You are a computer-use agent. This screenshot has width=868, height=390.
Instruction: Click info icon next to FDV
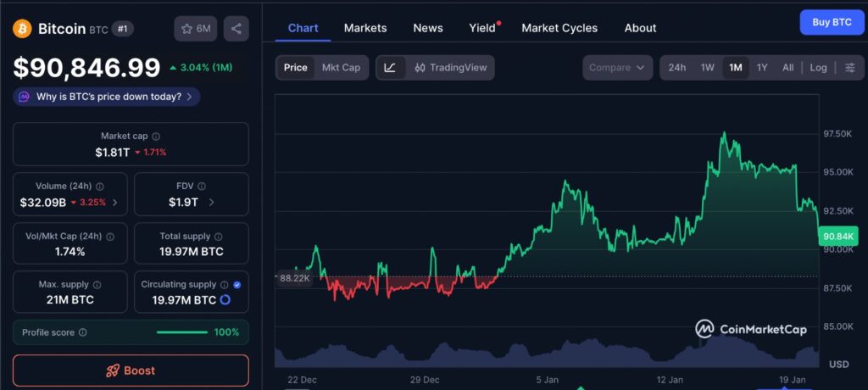click(202, 187)
